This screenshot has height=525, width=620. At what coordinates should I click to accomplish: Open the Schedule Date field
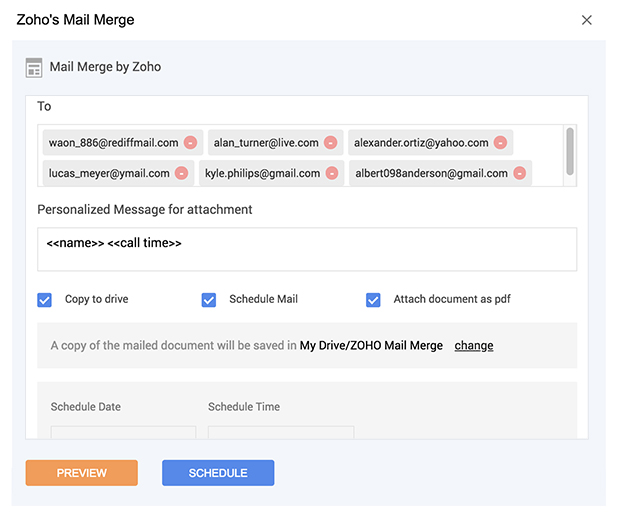(x=123, y=432)
